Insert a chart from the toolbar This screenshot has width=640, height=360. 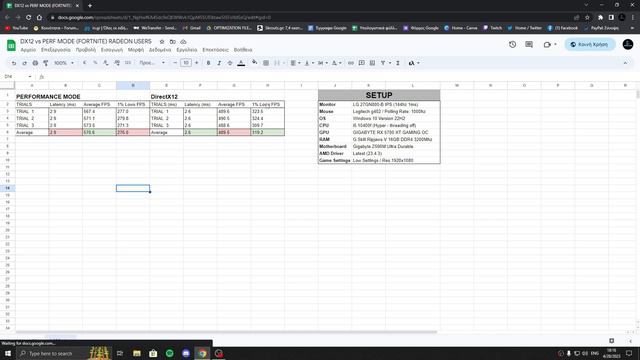point(372,63)
